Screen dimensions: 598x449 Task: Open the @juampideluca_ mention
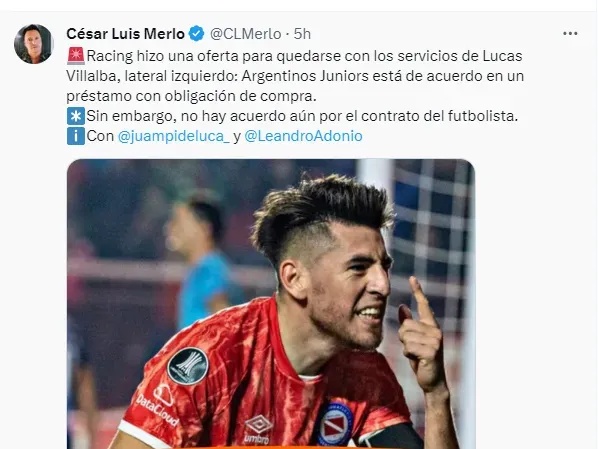click(x=174, y=136)
